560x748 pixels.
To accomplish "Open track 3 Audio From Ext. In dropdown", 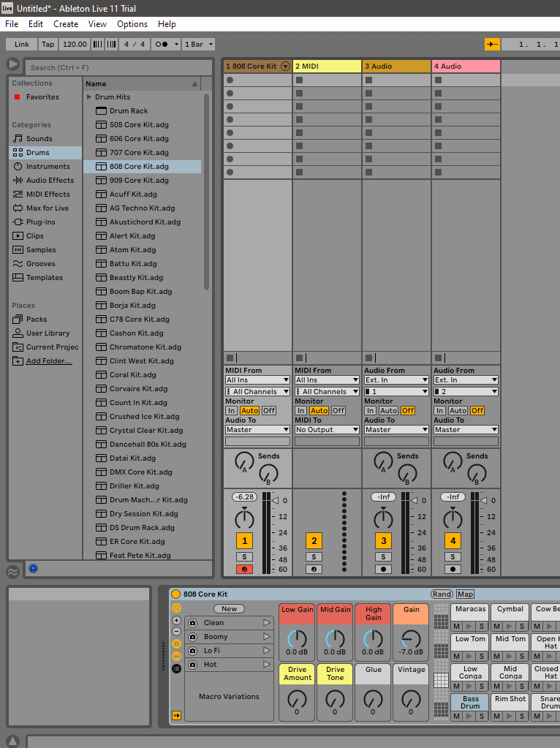I will coord(396,380).
